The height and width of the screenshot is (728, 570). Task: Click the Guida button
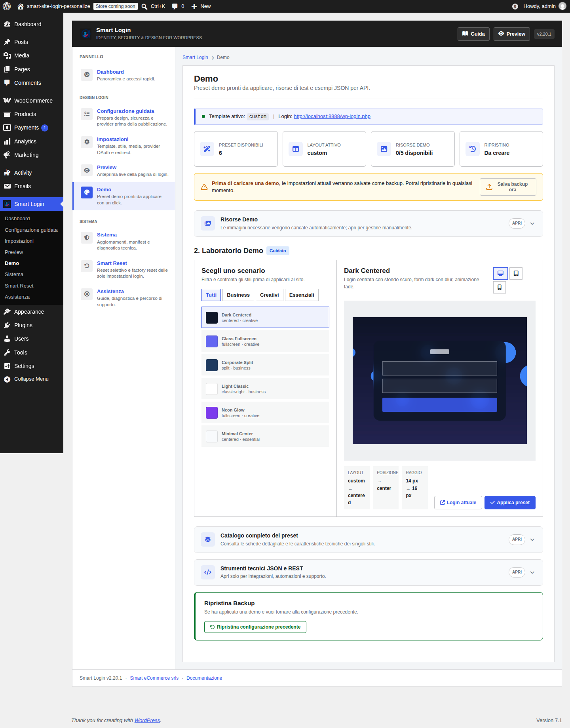coord(473,34)
